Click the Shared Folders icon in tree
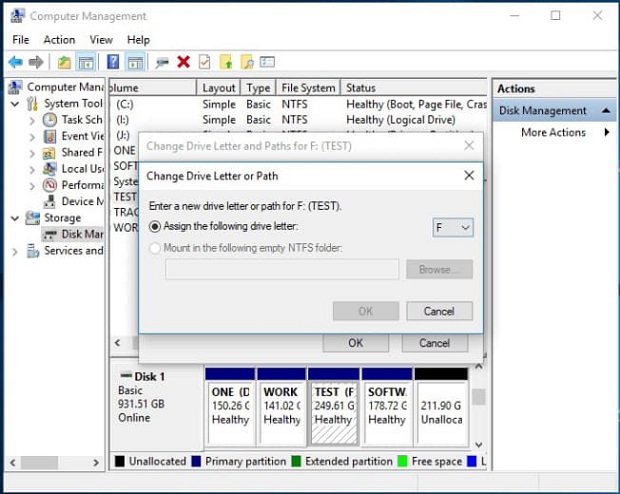Image resolution: width=620 pixels, height=494 pixels. [49, 153]
